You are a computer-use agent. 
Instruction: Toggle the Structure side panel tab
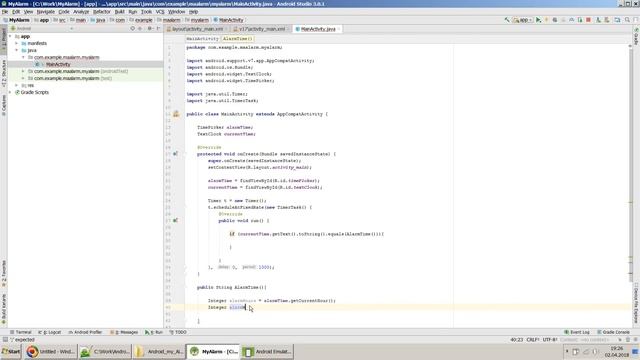click(x=4, y=73)
